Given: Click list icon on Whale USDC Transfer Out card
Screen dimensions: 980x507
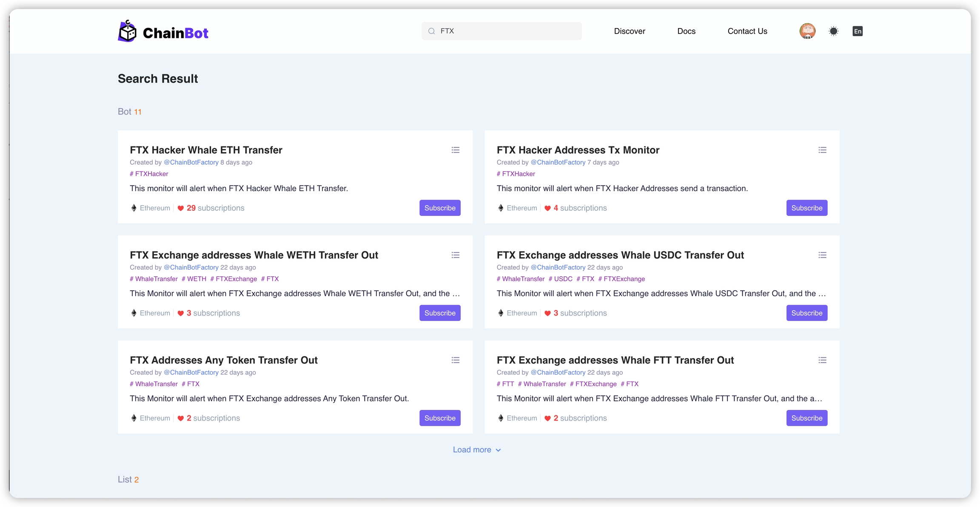Looking at the screenshot, I should [x=822, y=255].
